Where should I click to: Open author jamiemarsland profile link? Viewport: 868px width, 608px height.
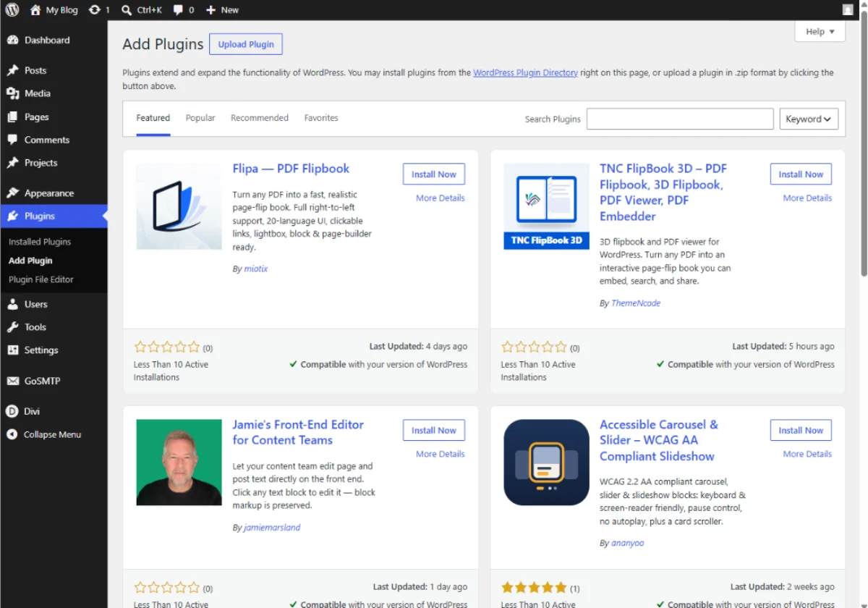(x=273, y=528)
